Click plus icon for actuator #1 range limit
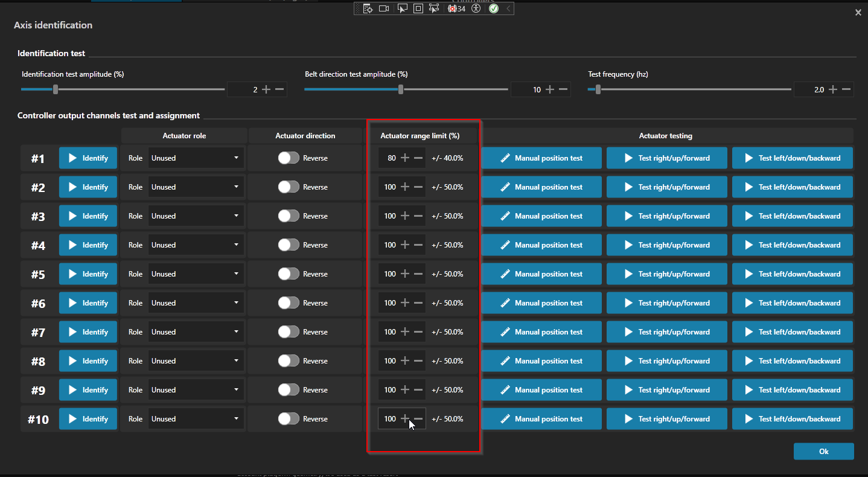This screenshot has width=868, height=477. (x=405, y=158)
